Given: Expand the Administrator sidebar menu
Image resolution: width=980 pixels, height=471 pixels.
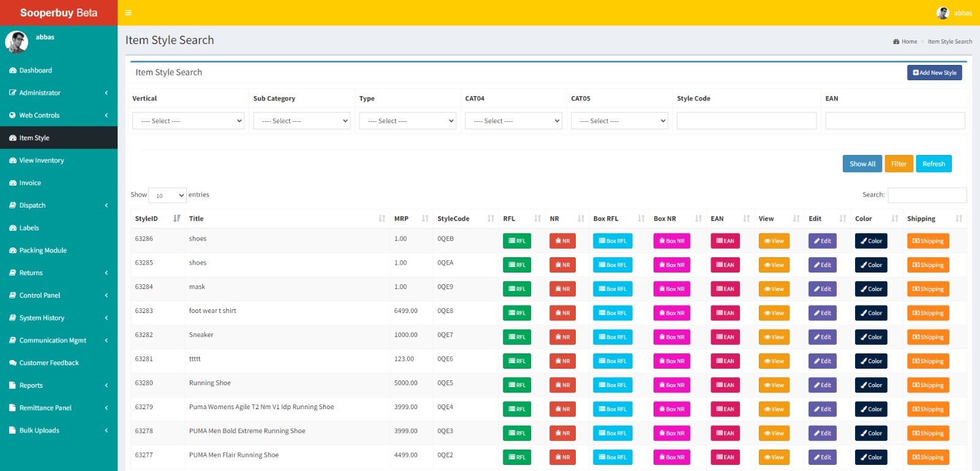Looking at the screenshot, I should point(59,93).
